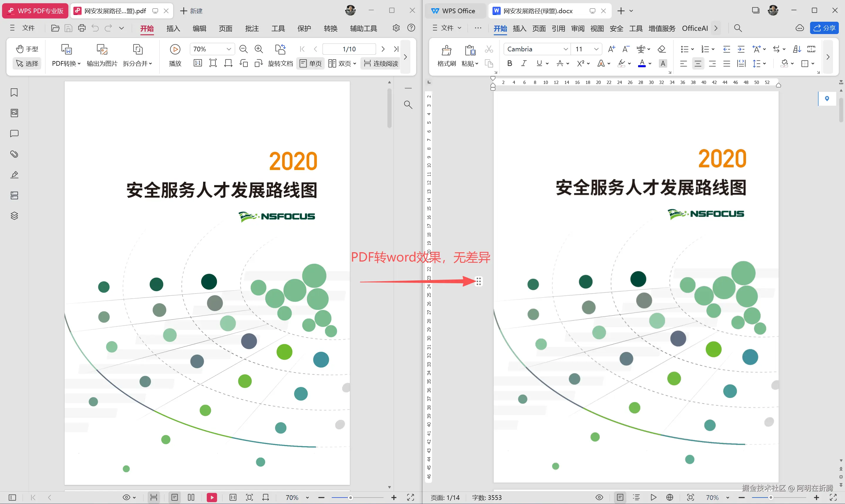
Task: Click 输出为图片 export button
Action: [x=102, y=55]
